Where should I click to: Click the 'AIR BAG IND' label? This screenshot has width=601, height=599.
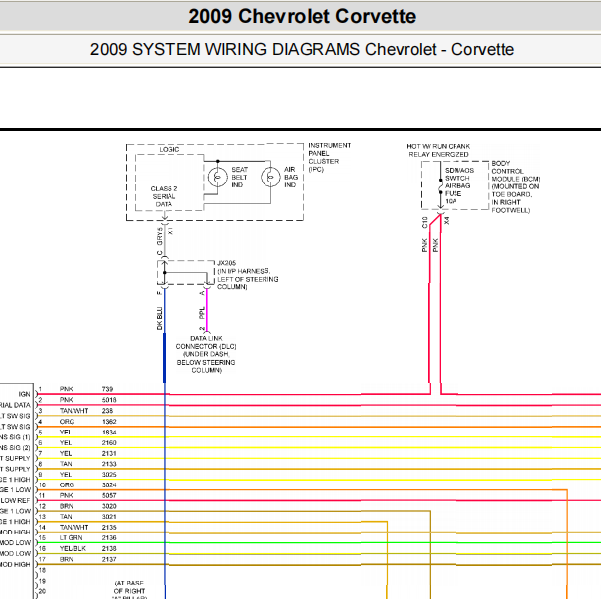click(291, 177)
